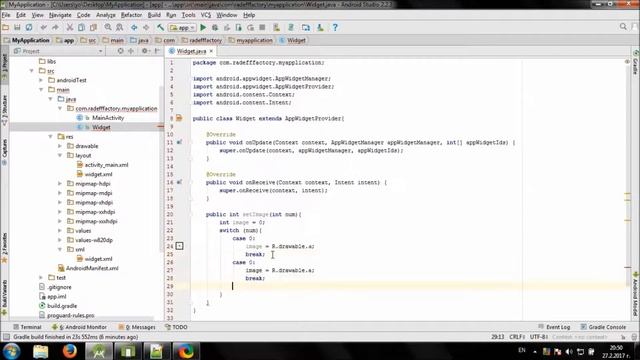Open the Project Structure icon
Viewport: 640px width, 360px height.
point(306,27)
